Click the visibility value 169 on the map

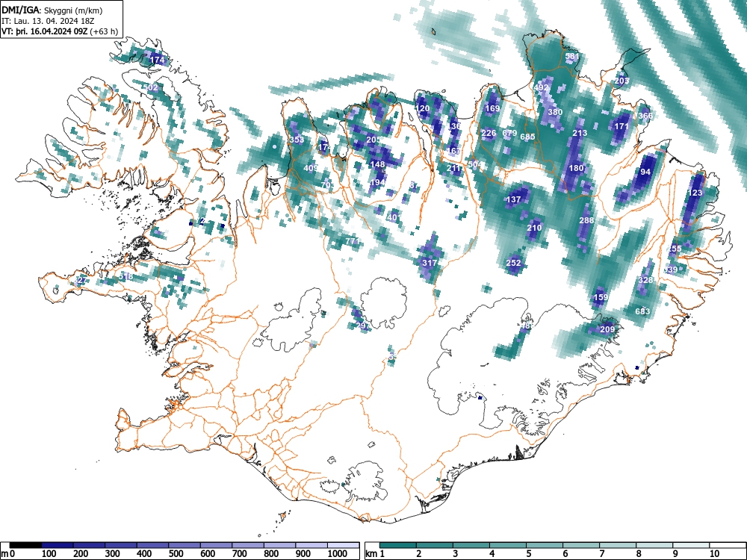(492, 108)
